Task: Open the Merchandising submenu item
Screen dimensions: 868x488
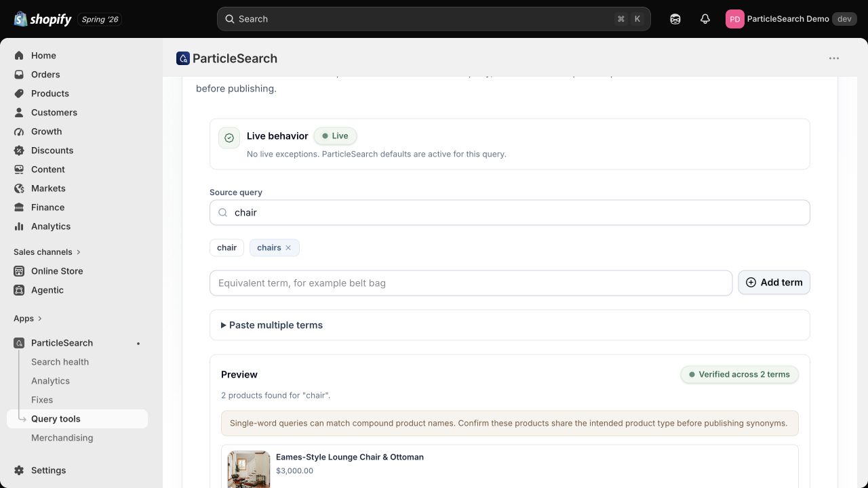Action: pos(62,438)
